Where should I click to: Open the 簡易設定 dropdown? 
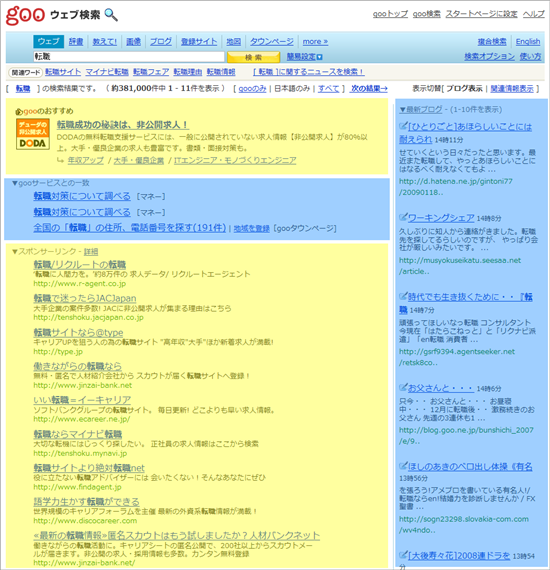(304, 57)
